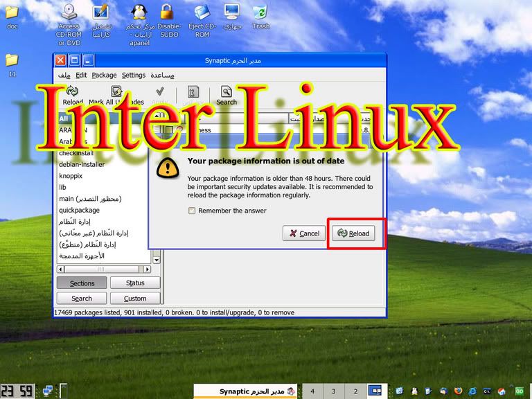The image size is (532, 399).
Task: Click the Synaptic taskbar window button
Action: (x=245, y=391)
